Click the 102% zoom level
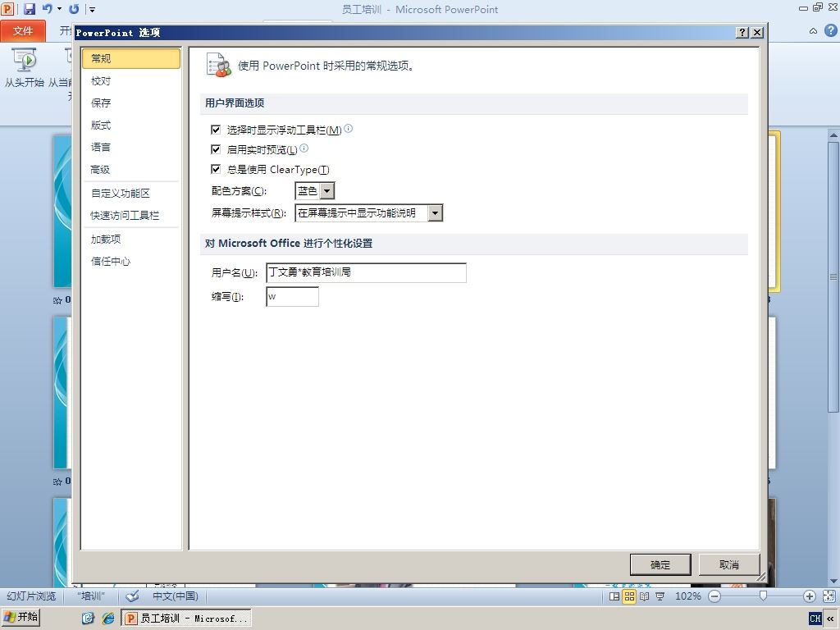Image resolution: width=840 pixels, height=630 pixels. [688, 596]
